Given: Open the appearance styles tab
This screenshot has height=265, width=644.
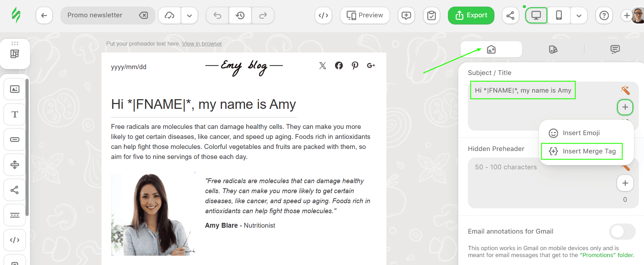Looking at the screenshot, I should (x=553, y=49).
